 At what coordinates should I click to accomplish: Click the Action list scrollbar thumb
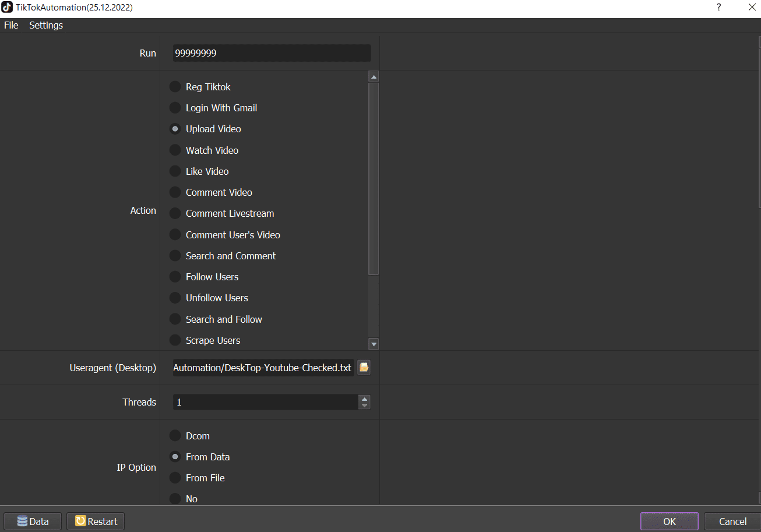pyautogui.click(x=374, y=178)
